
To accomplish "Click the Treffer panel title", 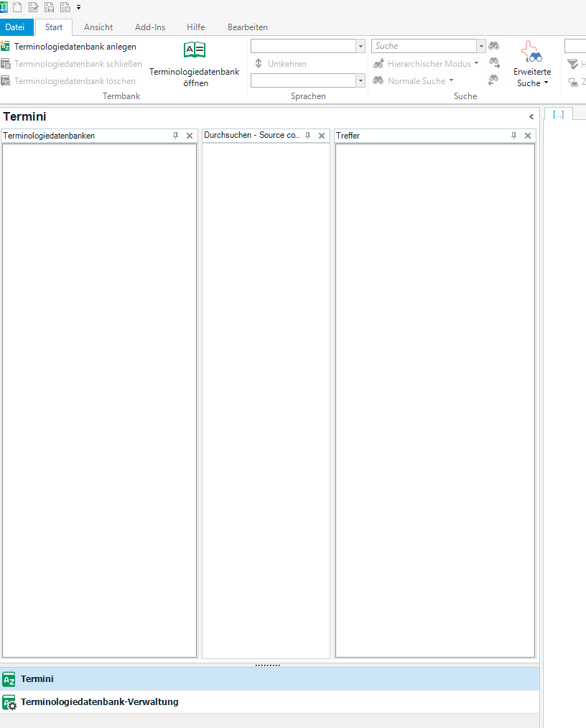I will (x=348, y=136).
